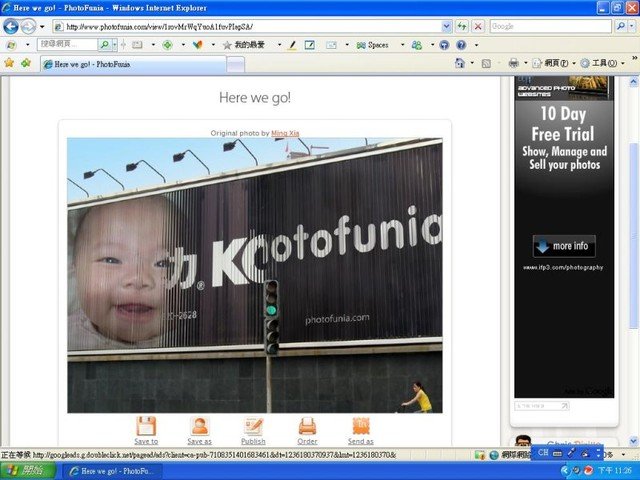Click the 'Send as' text link
Screen dimensions: 640x480
pyautogui.click(x=361, y=441)
